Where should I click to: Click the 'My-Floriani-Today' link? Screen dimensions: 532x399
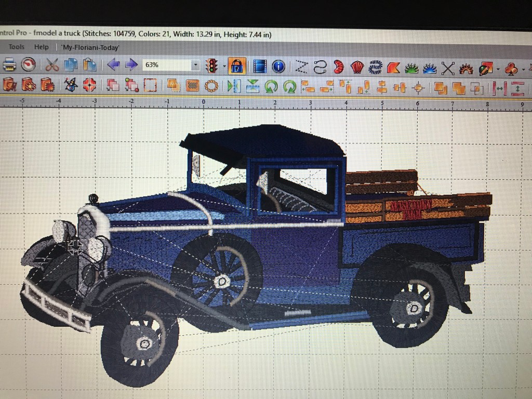click(90, 47)
